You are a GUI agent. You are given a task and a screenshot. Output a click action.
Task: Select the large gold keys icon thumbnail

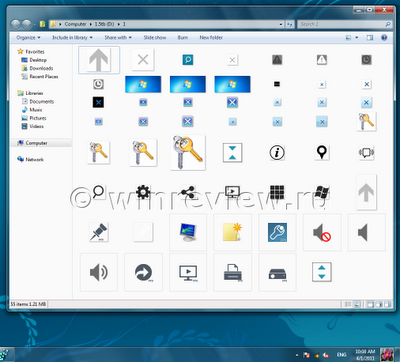tap(188, 153)
